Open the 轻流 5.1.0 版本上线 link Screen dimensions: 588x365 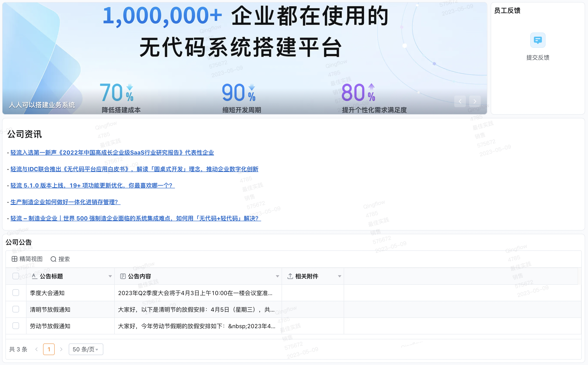coord(93,185)
